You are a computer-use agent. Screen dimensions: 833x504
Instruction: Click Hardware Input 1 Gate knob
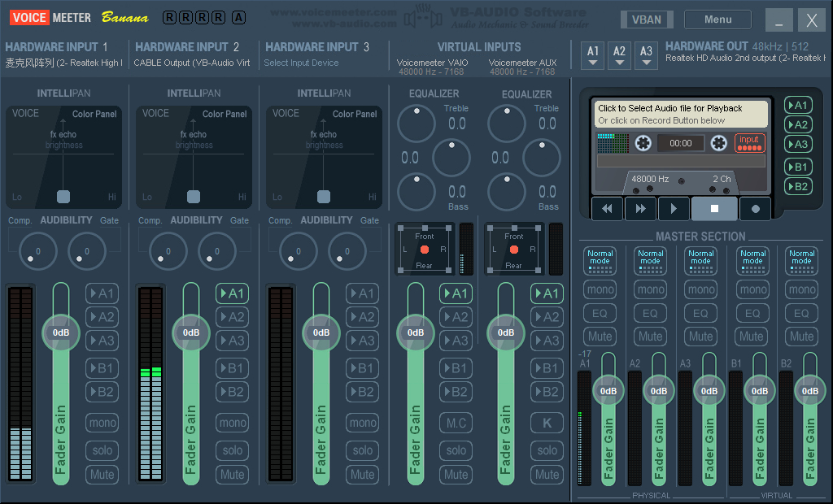pyautogui.click(x=86, y=251)
